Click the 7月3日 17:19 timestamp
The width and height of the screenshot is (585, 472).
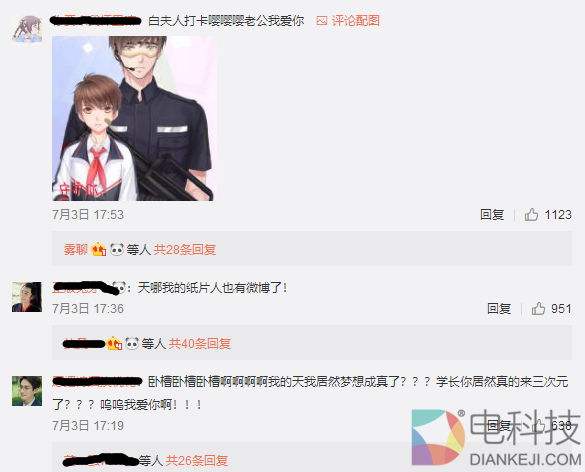[88, 425]
